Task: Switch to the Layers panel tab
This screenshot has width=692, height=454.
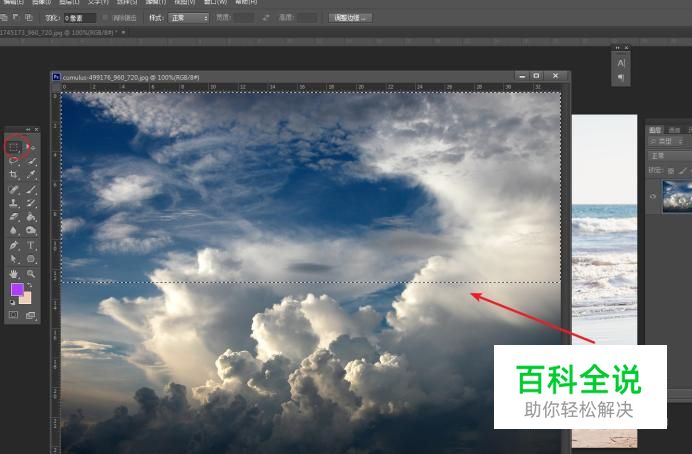Action: point(654,130)
